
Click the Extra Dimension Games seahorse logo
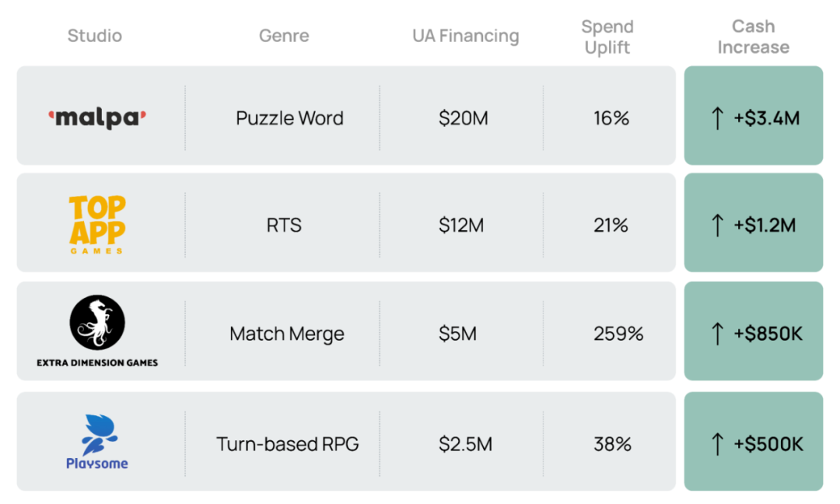tap(97, 323)
